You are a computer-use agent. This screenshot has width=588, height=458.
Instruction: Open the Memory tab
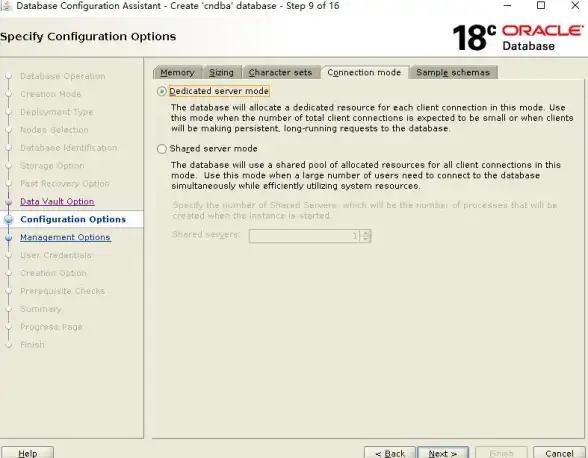[177, 72]
